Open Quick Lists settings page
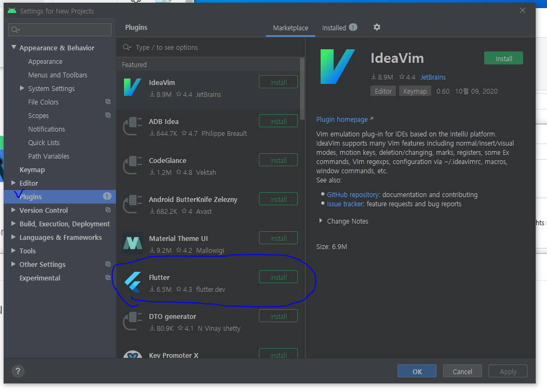This screenshot has height=392, width=547. [44, 142]
